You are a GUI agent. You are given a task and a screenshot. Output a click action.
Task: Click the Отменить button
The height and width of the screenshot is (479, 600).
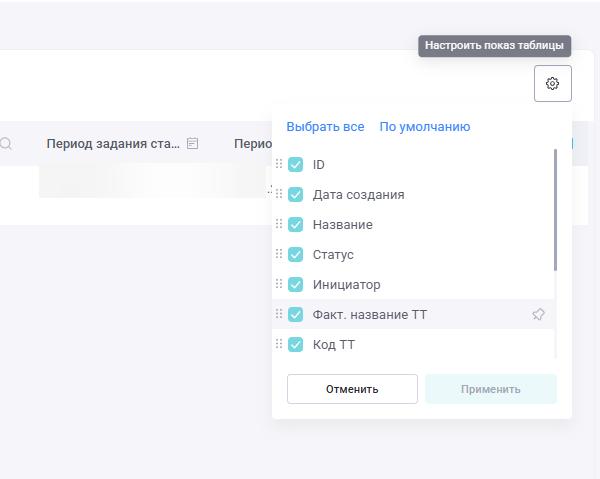352,389
